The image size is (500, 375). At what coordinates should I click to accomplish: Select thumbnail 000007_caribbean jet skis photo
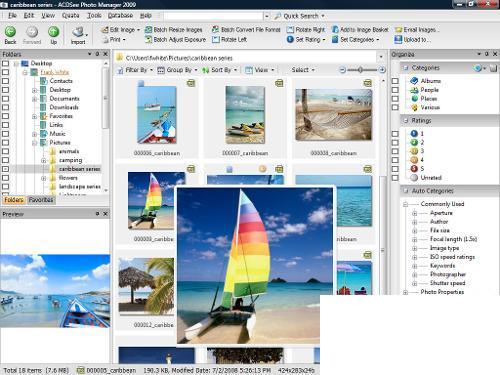point(245,115)
